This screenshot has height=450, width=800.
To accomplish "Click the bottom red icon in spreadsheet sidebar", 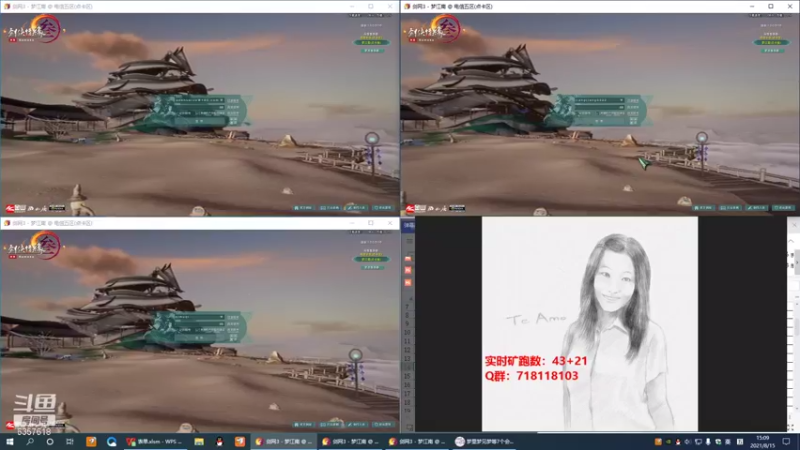I will coord(408,282).
